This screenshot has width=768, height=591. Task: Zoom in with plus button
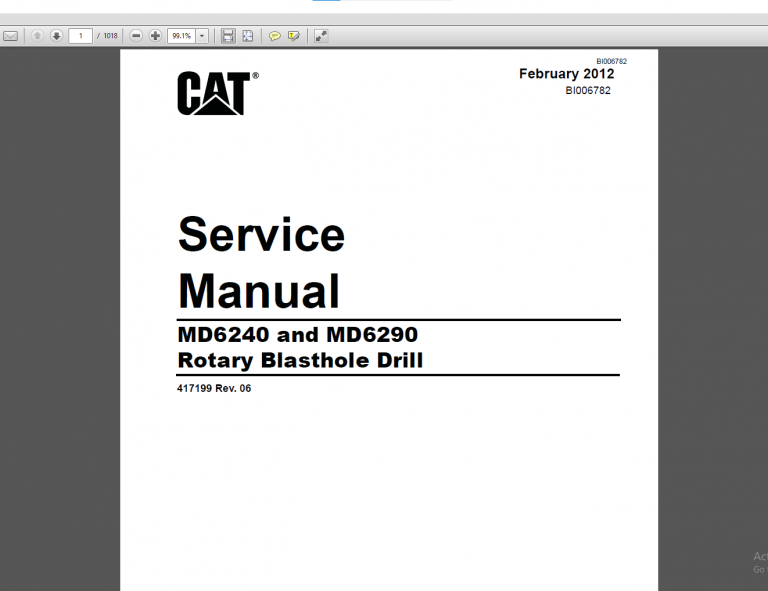155,36
